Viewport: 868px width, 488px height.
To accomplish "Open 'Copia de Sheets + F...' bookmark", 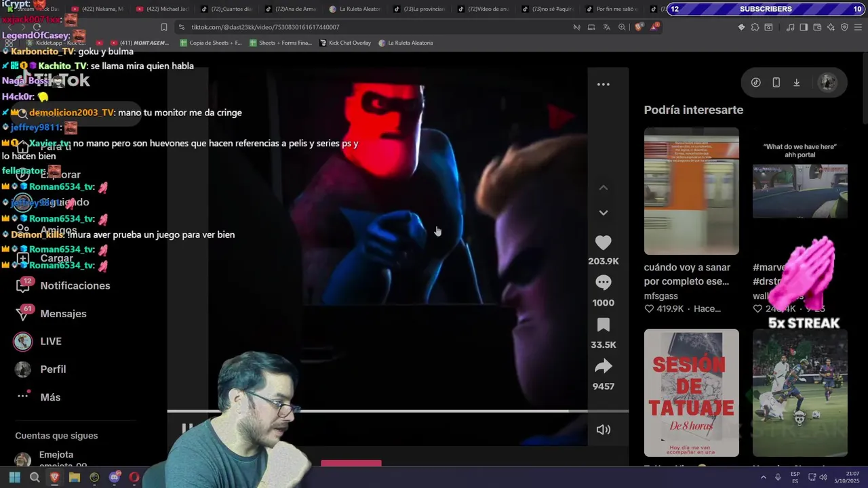I will (211, 43).
